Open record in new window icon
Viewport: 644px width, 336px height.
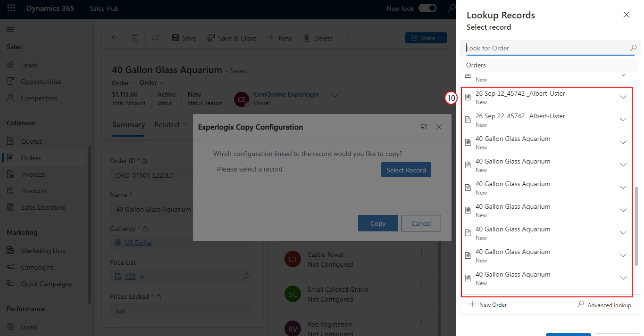pos(155,38)
